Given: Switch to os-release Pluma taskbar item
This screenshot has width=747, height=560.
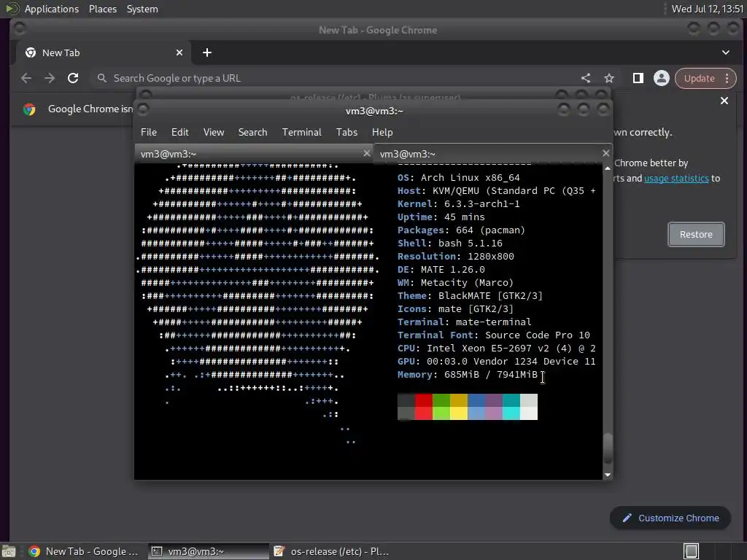Looking at the screenshot, I should [332, 551].
